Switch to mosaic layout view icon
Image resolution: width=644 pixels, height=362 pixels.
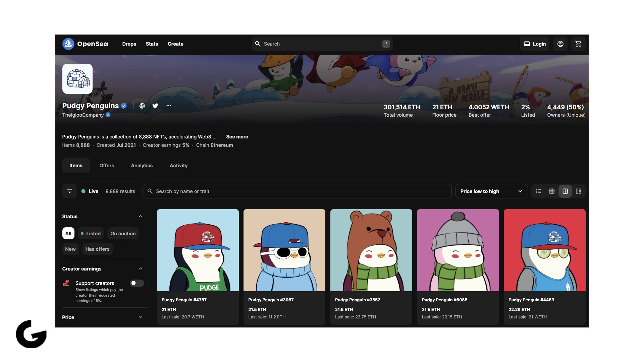(x=579, y=191)
